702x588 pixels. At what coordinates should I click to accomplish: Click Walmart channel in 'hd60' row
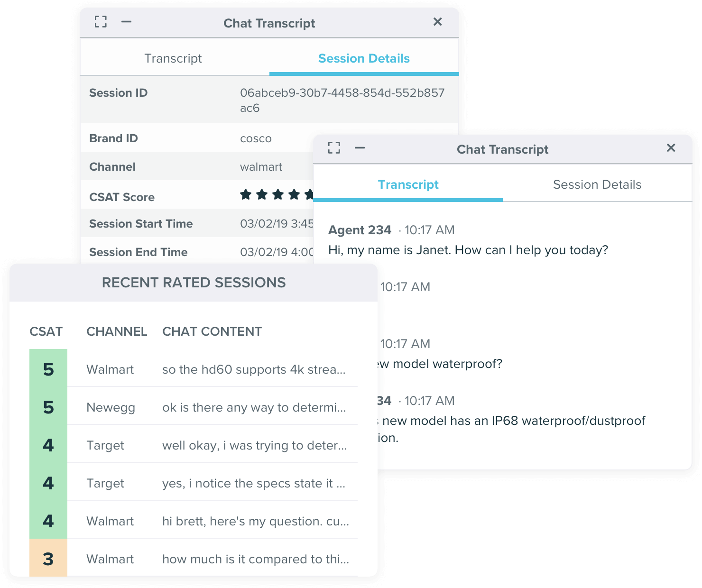click(110, 369)
